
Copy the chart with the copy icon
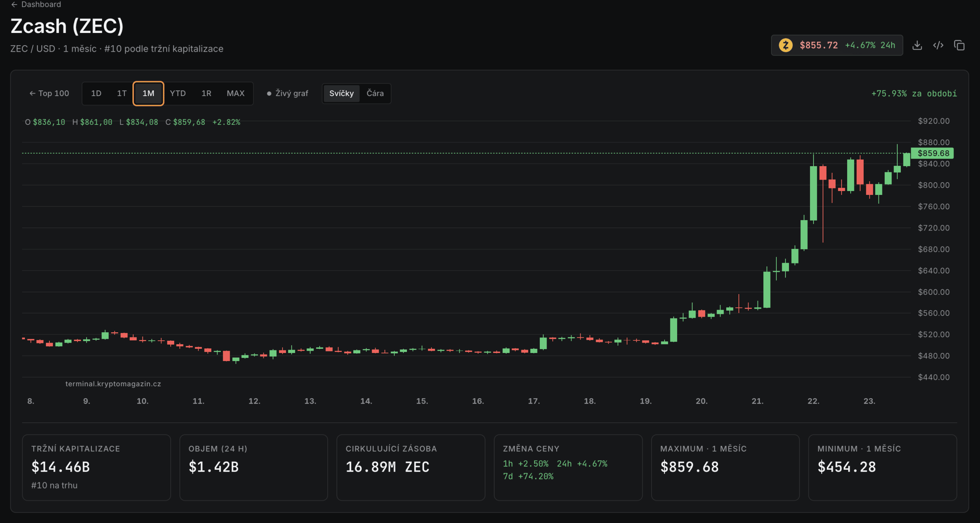(959, 45)
